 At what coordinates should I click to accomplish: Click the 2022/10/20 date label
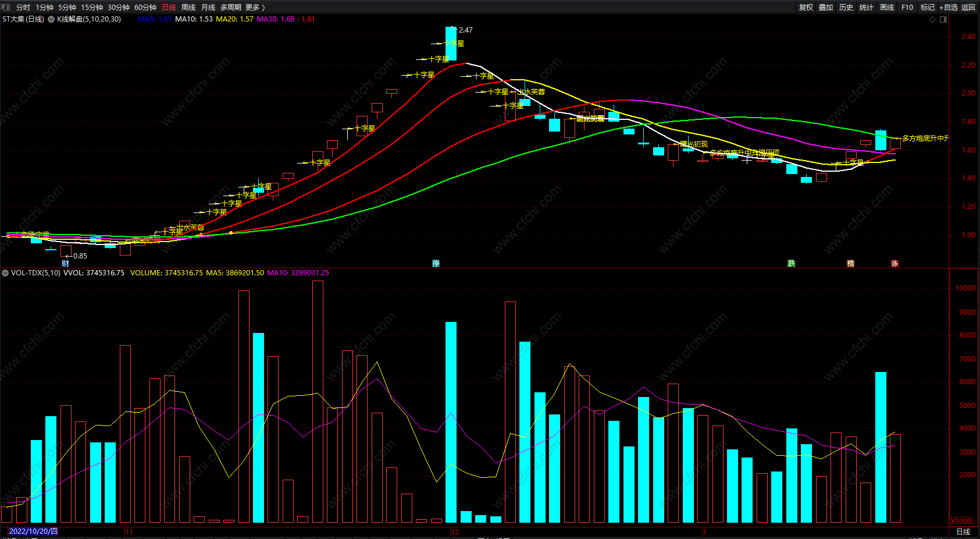tap(33, 531)
